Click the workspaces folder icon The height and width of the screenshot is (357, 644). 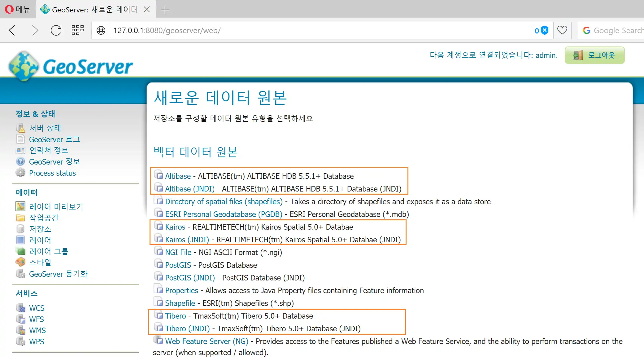tap(20, 218)
